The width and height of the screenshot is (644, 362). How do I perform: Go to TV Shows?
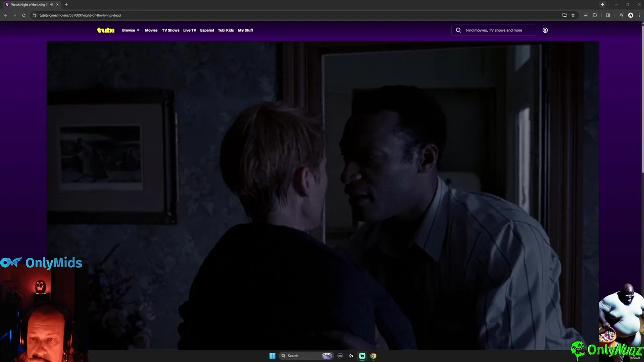click(x=170, y=30)
